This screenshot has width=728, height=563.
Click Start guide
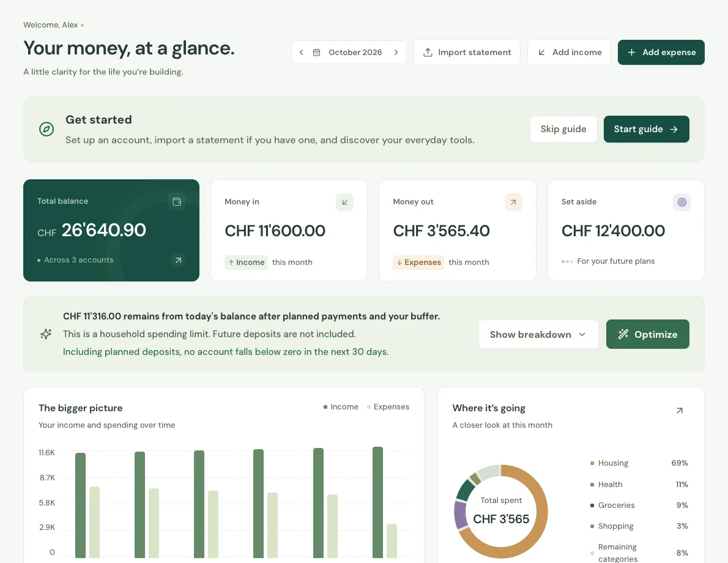[x=646, y=129]
